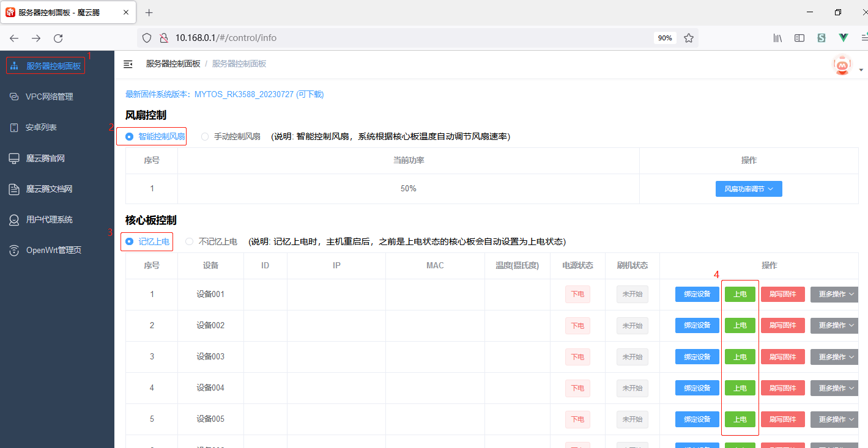Open the browser library icon
The image size is (868, 448).
pyautogui.click(x=777, y=38)
